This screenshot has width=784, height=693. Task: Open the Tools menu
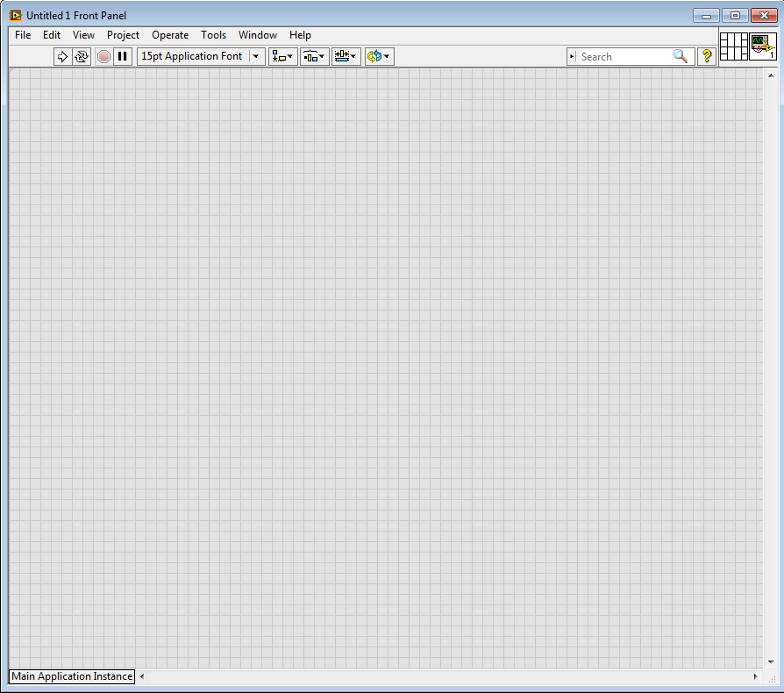(213, 35)
